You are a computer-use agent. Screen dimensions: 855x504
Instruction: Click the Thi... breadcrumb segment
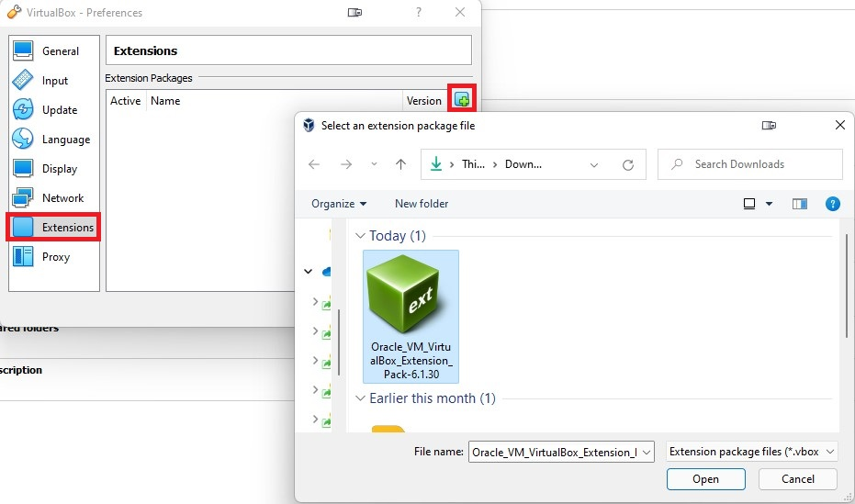(x=473, y=164)
